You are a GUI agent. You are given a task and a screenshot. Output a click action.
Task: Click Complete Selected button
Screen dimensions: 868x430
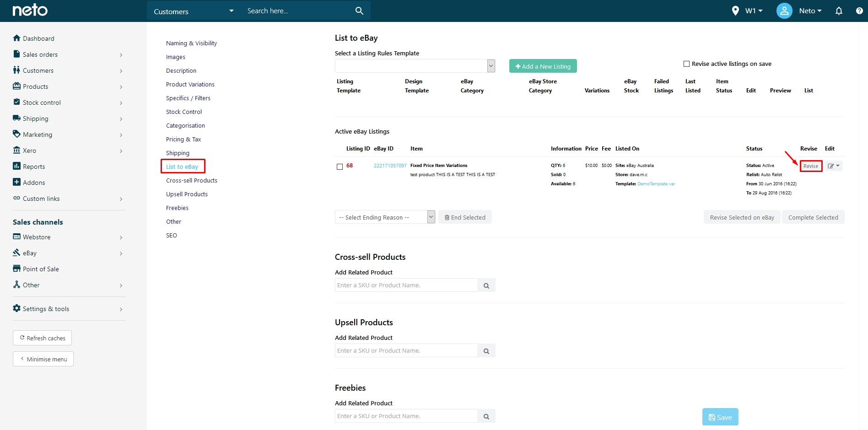pos(813,217)
